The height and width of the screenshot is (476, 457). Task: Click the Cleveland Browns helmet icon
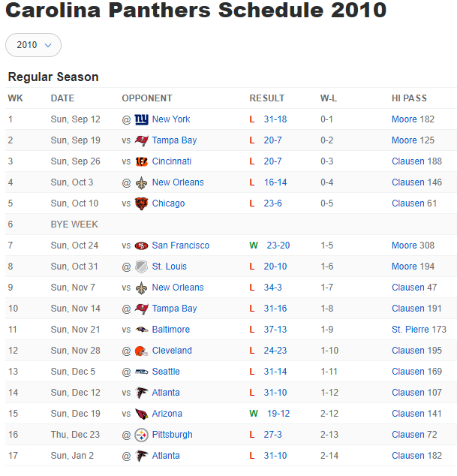point(141,351)
